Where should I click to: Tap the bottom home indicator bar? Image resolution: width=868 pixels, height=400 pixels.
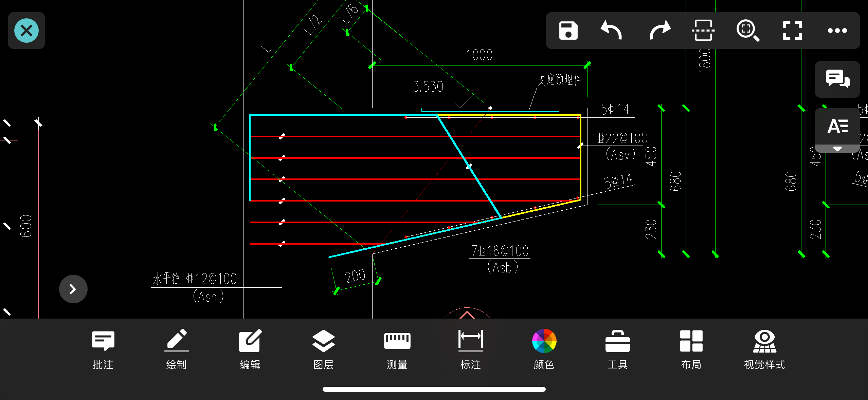434,389
